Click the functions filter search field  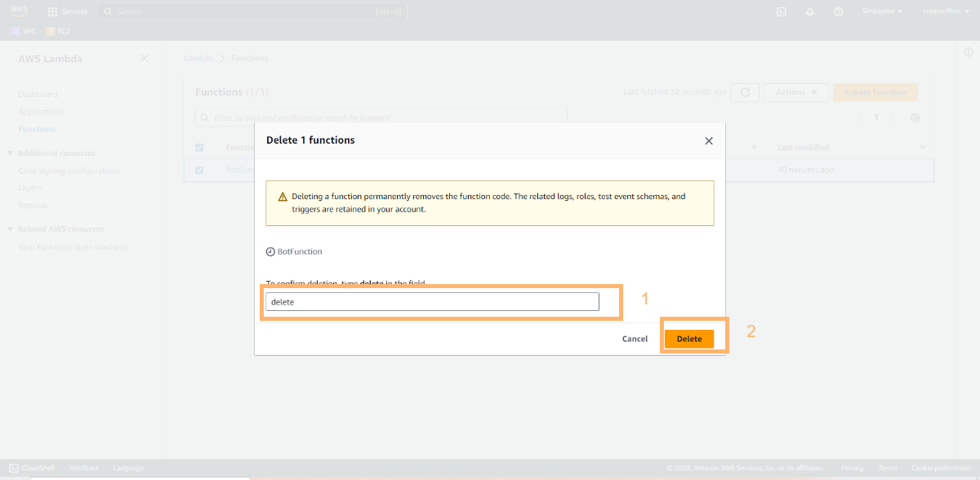(381, 118)
